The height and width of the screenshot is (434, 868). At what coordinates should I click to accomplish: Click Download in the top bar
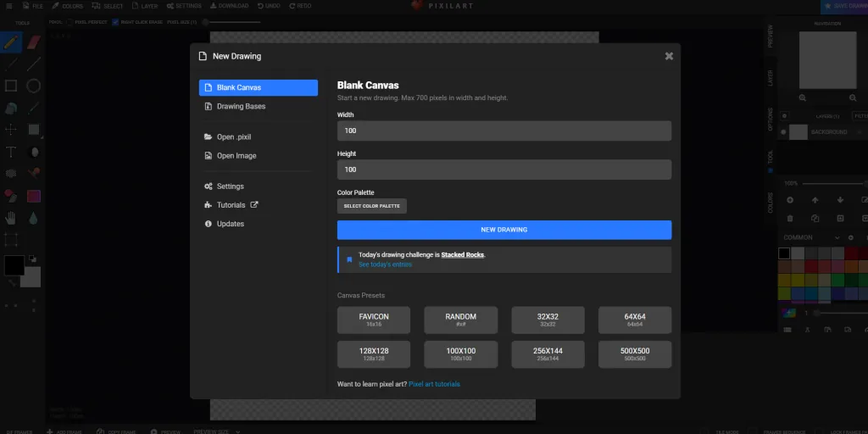229,6
